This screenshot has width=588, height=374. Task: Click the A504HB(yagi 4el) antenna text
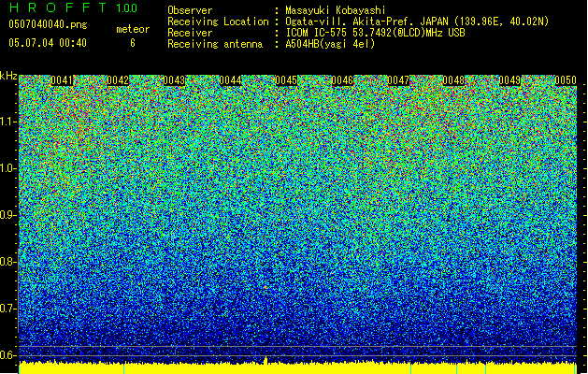pos(330,44)
